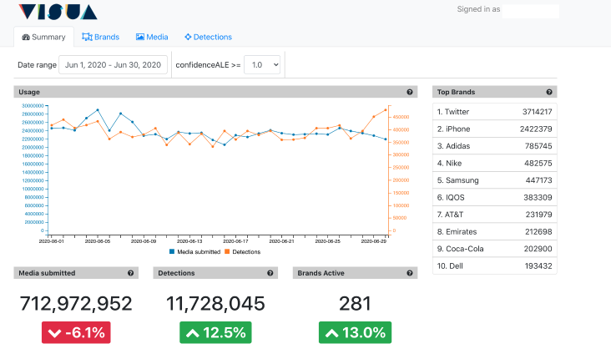Click the Summary tab dashboard icon
The image size is (611, 364).
[x=26, y=37]
